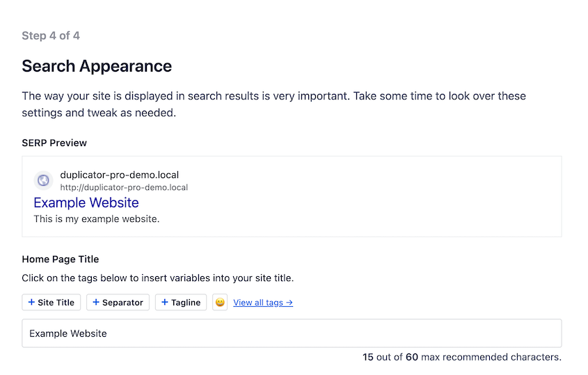Focus the Home Page Title input field
Image resolution: width=588 pixels, height=375 pixels.
[x=292, y=333]
